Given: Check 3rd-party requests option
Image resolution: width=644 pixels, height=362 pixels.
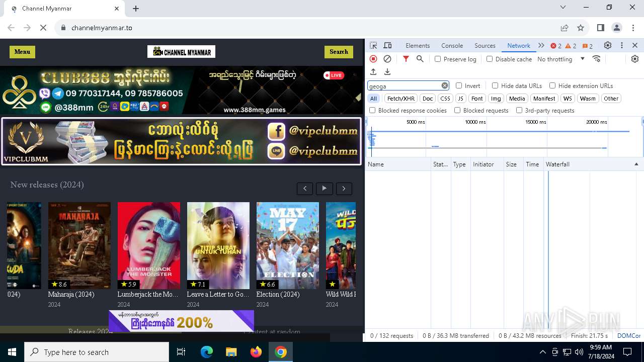Looking at the screenshot, I should [519, 110].
